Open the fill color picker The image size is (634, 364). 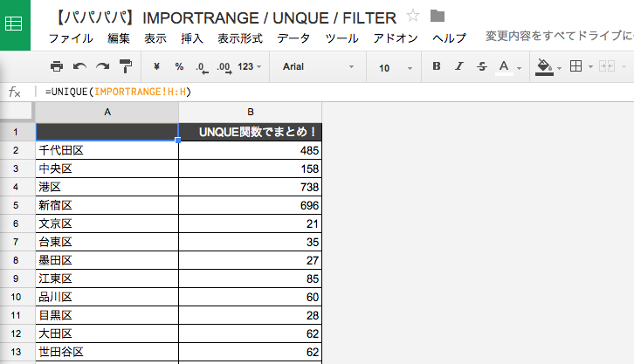click(544, 67)
